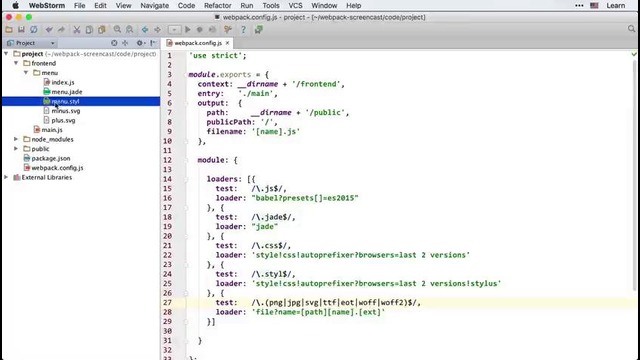Click the fold marker on line 26

click(x=186, y=293)
